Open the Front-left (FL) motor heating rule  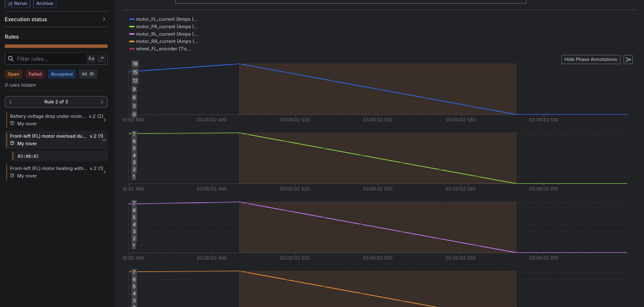pos(56,172)
